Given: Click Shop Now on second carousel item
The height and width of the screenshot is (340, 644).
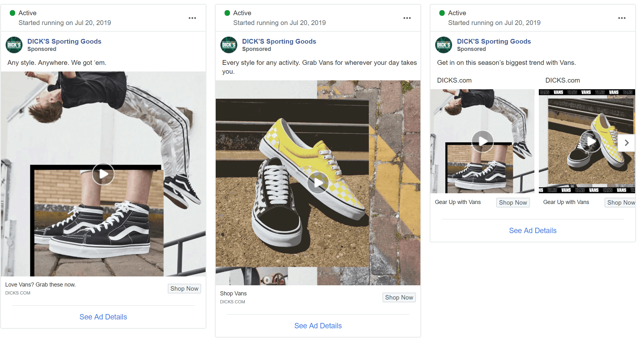Looking at the screenshot, I should pyautogui.click(x=620, y=202).
